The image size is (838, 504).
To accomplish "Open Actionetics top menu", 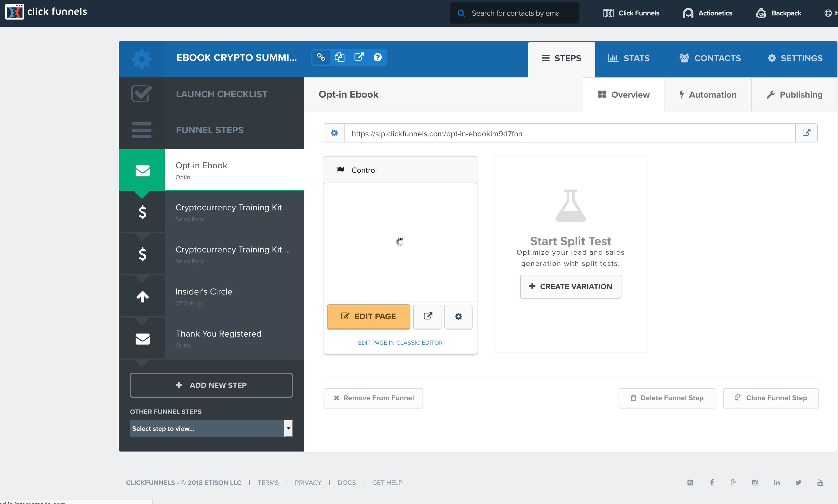I will (707, 13).
